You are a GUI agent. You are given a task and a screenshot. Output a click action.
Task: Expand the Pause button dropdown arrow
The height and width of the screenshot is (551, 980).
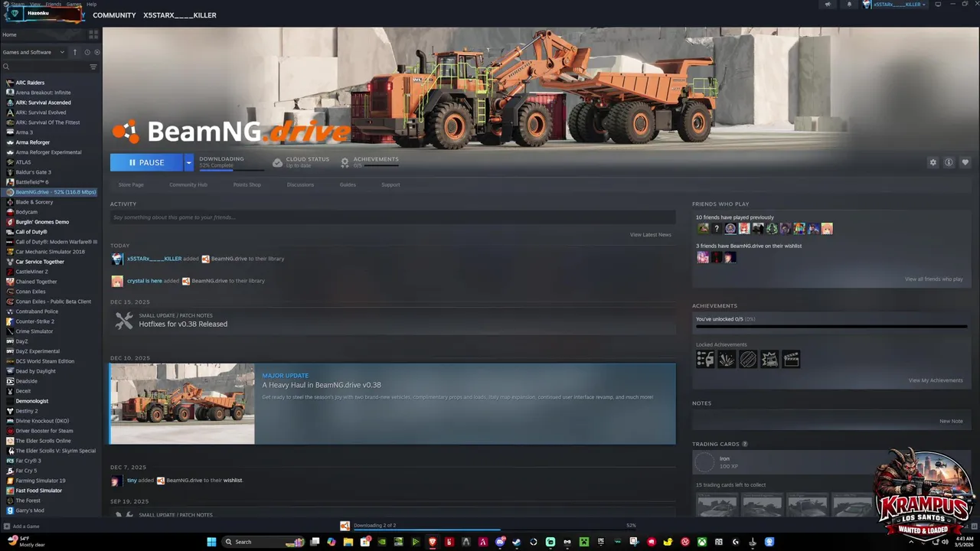point(189,162)
